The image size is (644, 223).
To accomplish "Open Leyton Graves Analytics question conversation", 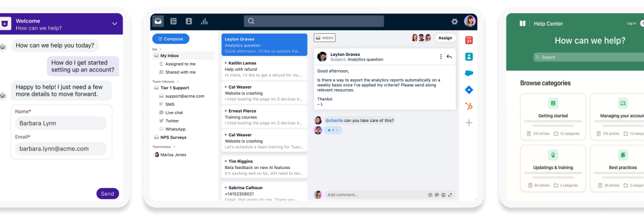I will point(264,45).
